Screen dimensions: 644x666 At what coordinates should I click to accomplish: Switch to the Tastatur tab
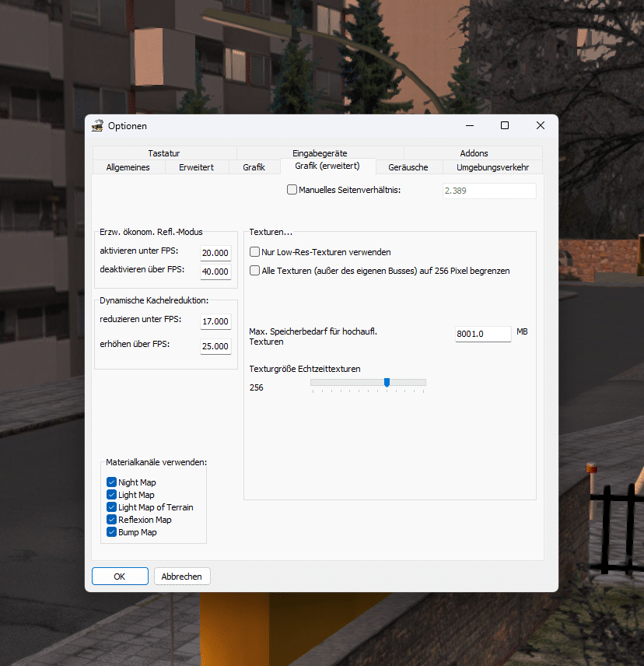click(164, 153)
